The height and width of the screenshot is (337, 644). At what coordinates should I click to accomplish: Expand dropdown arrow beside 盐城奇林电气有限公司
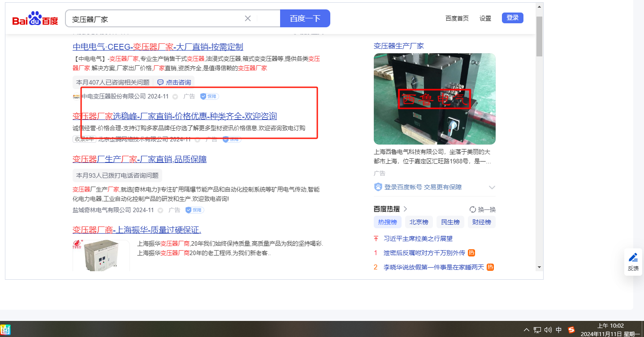click(160, 210)
